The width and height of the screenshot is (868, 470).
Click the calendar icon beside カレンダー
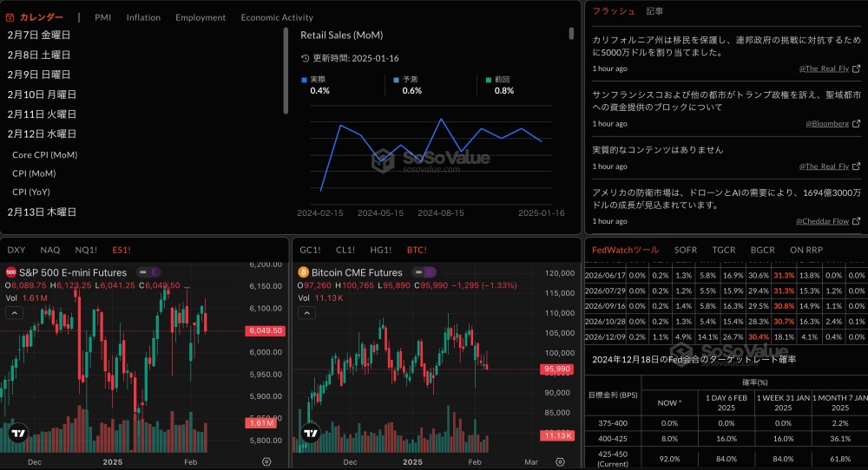coord(10,17)
